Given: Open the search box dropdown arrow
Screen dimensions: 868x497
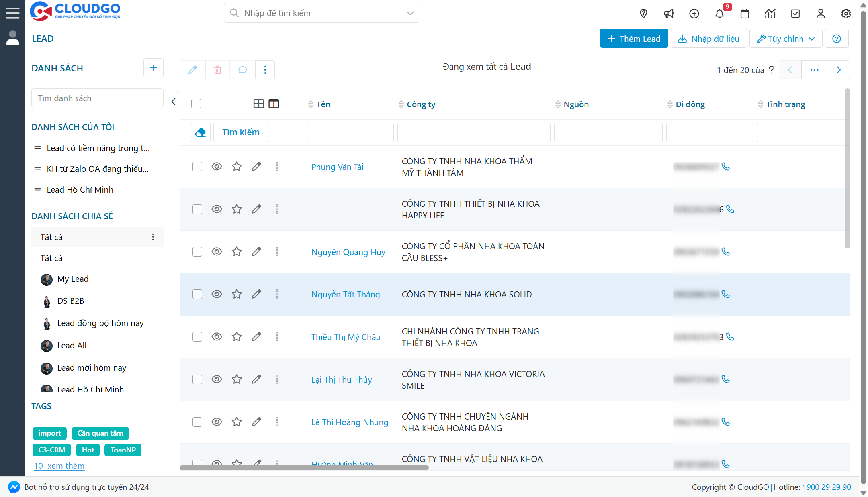Looking at the screenshot, I should click(x=410, y=13).
